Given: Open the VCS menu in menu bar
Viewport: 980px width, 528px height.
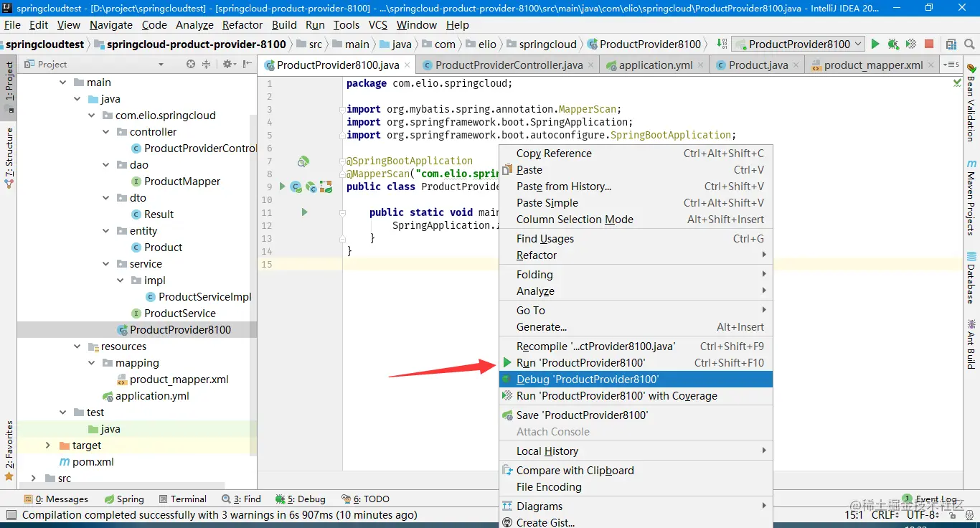Looking at the screenshot, I should pos(378,24).
